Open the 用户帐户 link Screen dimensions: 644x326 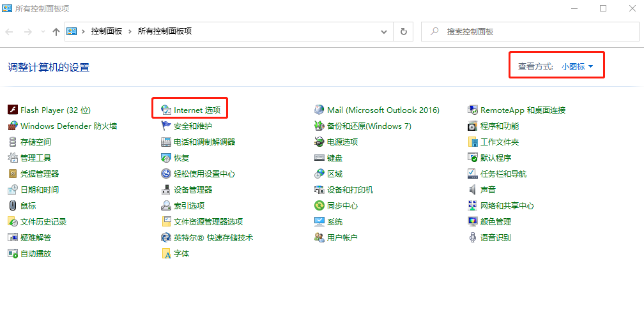(x=342, y=237)
